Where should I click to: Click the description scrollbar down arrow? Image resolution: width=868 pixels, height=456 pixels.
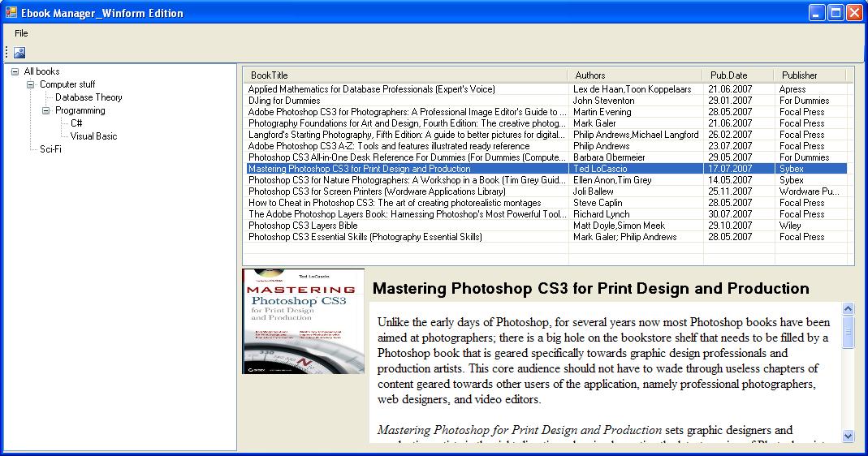848,436
